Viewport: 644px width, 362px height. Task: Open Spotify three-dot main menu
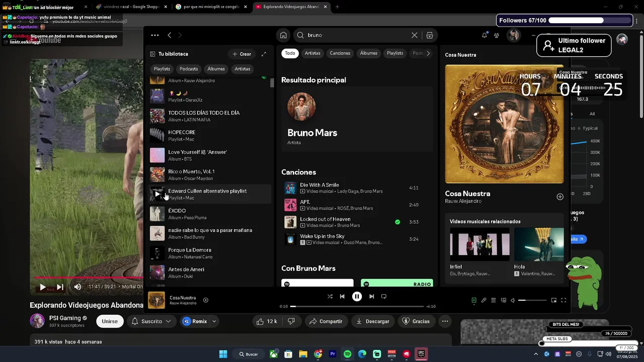(x=155, y=35)
